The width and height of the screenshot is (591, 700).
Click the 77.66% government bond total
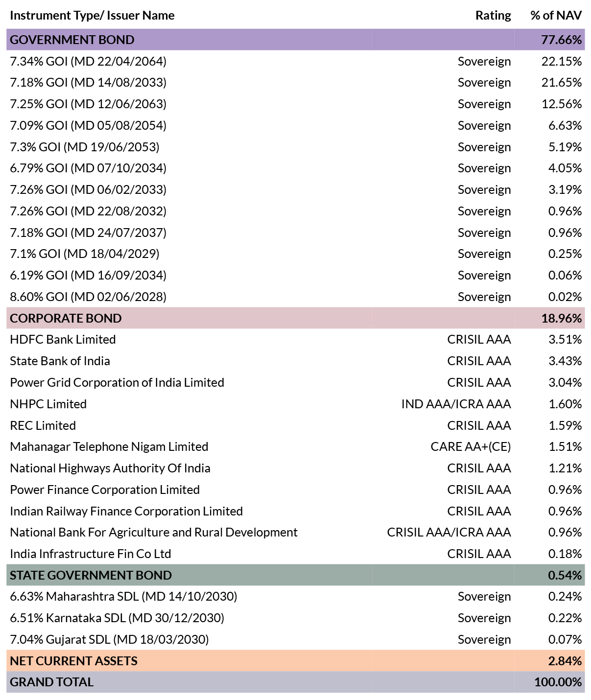pyautogui.click(x=561, y=40)
